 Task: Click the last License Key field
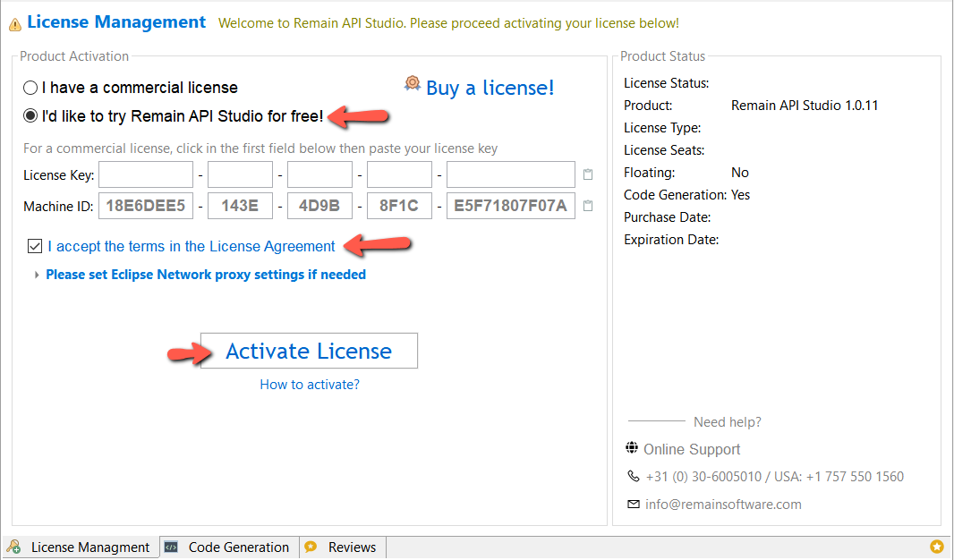tap(511, 174)
